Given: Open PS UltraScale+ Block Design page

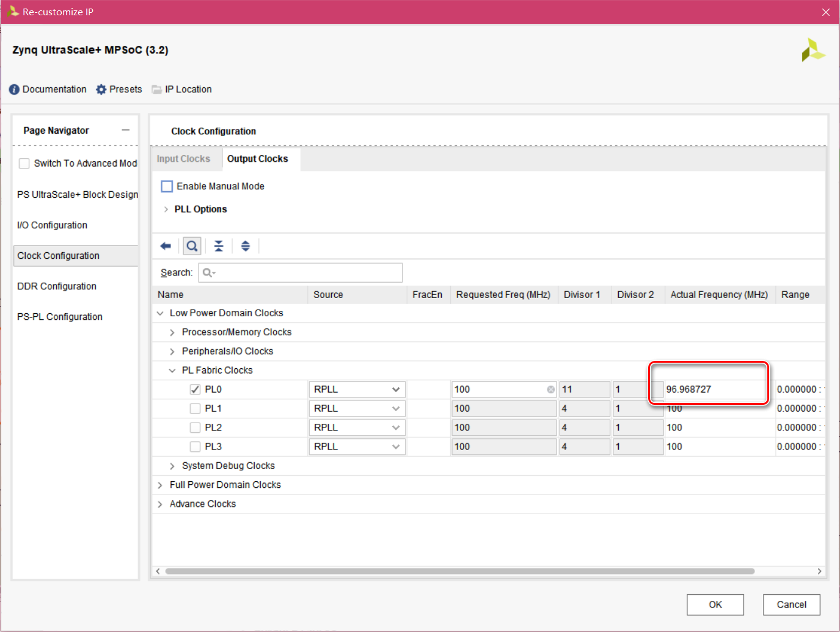Looking at the screenshot, I should point(78,195).
